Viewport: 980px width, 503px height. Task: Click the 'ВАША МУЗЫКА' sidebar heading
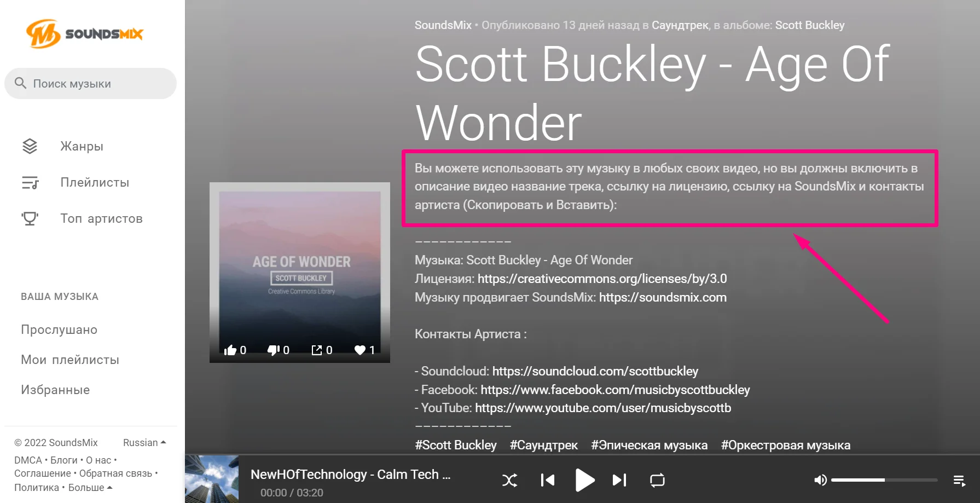click(60, 297)
